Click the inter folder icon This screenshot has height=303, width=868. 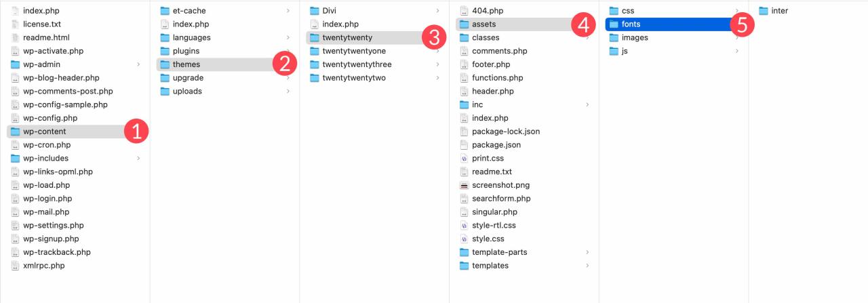coord(764,11)
